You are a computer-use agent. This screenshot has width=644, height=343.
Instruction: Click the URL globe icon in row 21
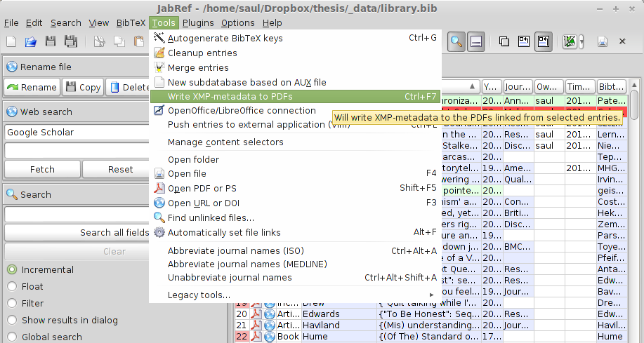pyautogui.click(x=270, y=325)
